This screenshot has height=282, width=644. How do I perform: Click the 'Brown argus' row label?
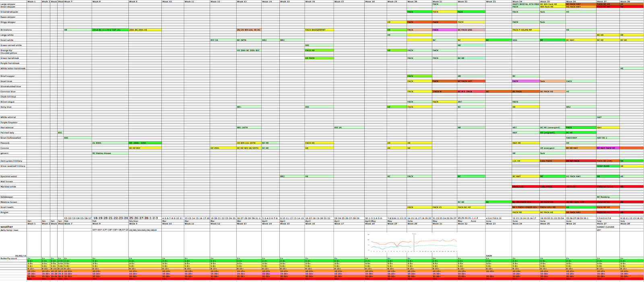7,102
